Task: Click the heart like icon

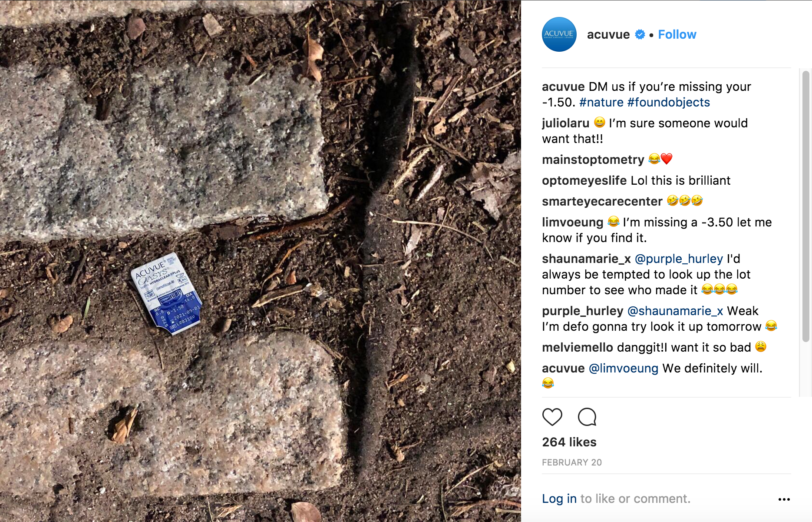Action: coord(552,417)
